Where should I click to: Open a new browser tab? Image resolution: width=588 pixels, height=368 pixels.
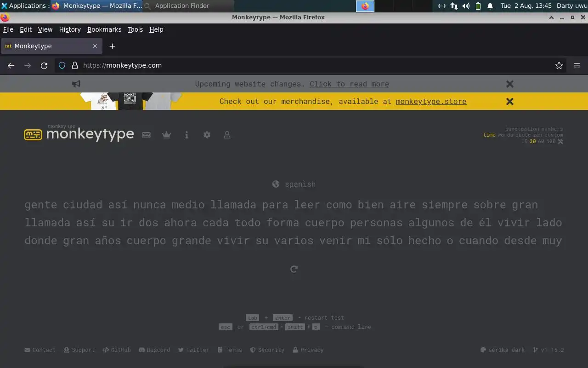coord(112,46)
